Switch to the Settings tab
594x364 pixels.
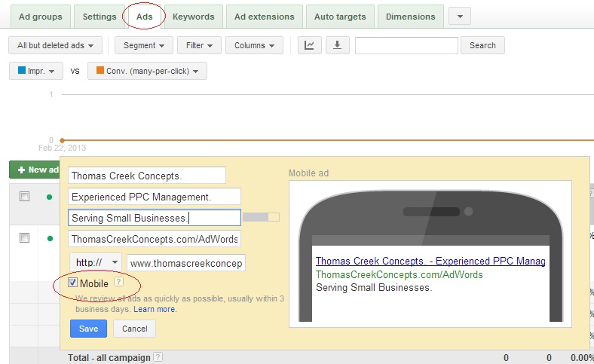[100, 17]
